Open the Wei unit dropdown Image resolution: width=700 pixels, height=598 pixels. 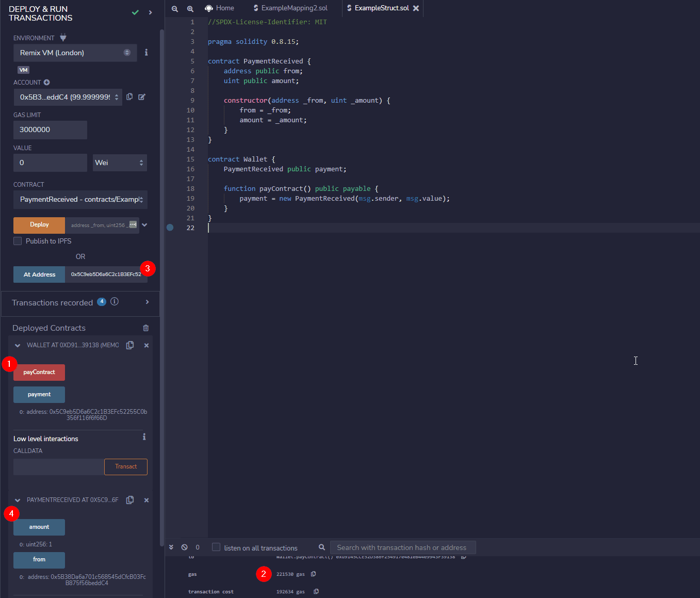coord(120,163)
